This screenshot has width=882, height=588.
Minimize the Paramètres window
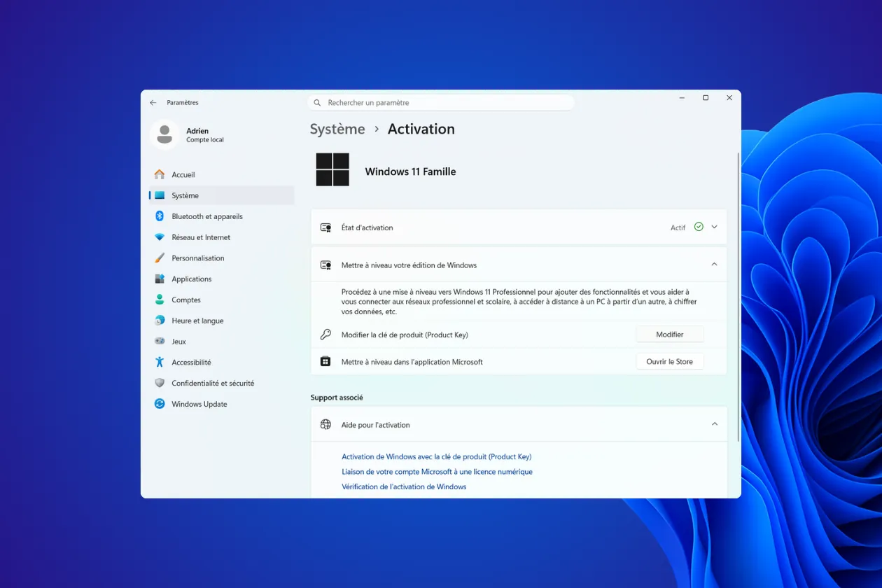point(682,98)
